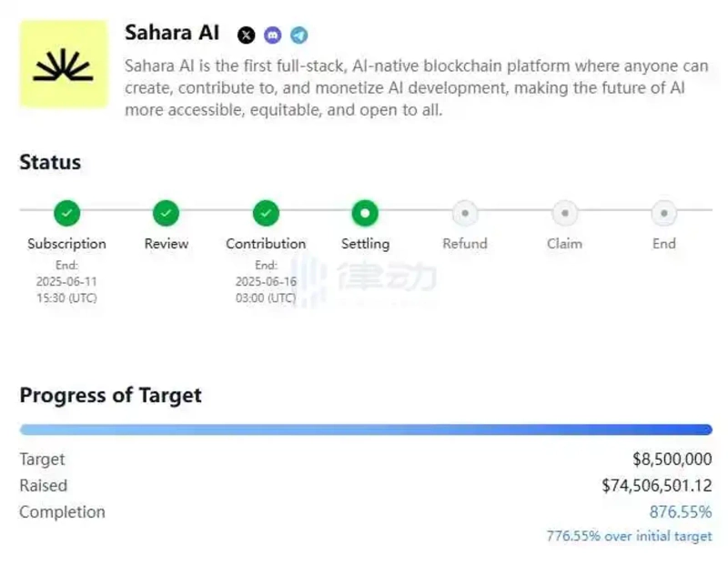Click the 776.55% over initial target text
The image size is (728, 566).
point(629,536)
